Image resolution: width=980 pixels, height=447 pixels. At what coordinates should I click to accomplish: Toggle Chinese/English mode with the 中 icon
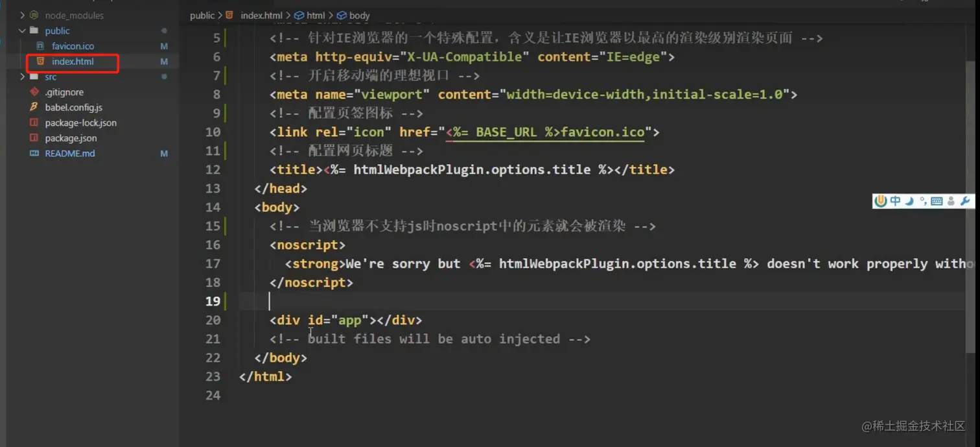pyautogui.click(x=895, y=201)
